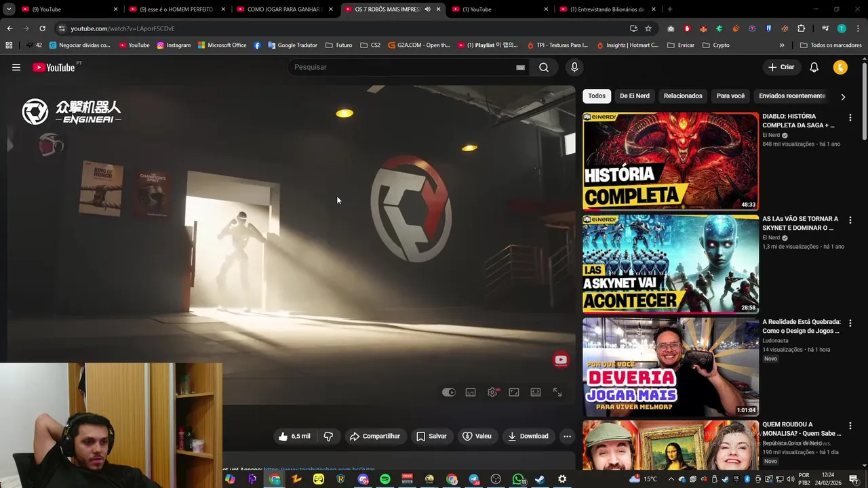Open a new Chrome tab
This screenshot has width=868, height=488.
tap(669, 9)
